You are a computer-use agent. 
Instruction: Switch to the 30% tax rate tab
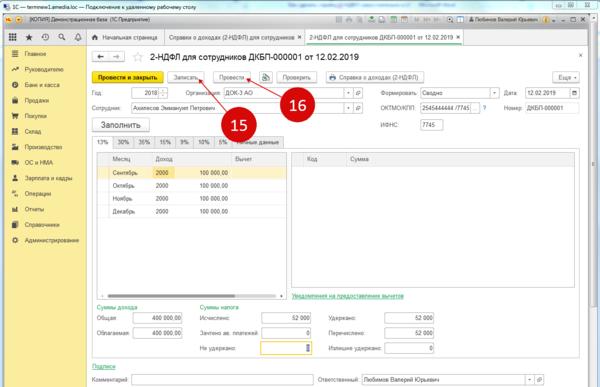[123, 142]
